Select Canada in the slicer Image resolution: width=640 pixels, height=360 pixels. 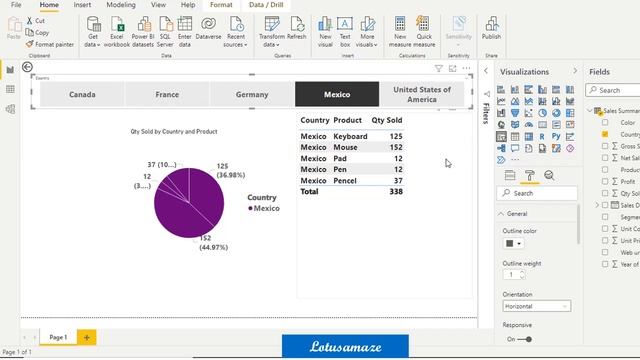point(82,94)
